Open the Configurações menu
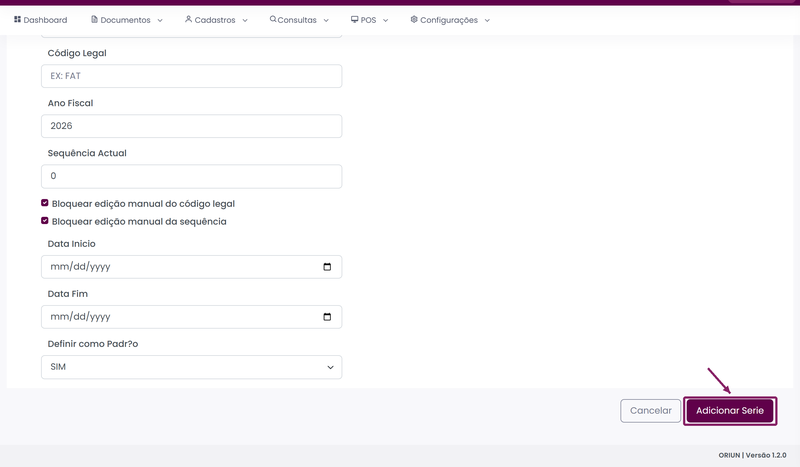The image size is (800, 467). pyautogui.click(x=450, y=20)
